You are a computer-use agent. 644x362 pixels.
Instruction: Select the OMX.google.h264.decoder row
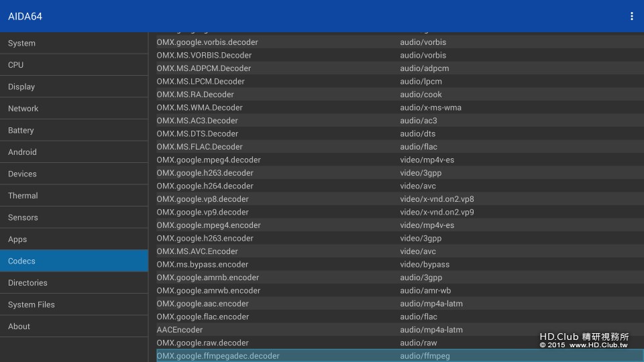pyautogui.click(x=400, y=186)
